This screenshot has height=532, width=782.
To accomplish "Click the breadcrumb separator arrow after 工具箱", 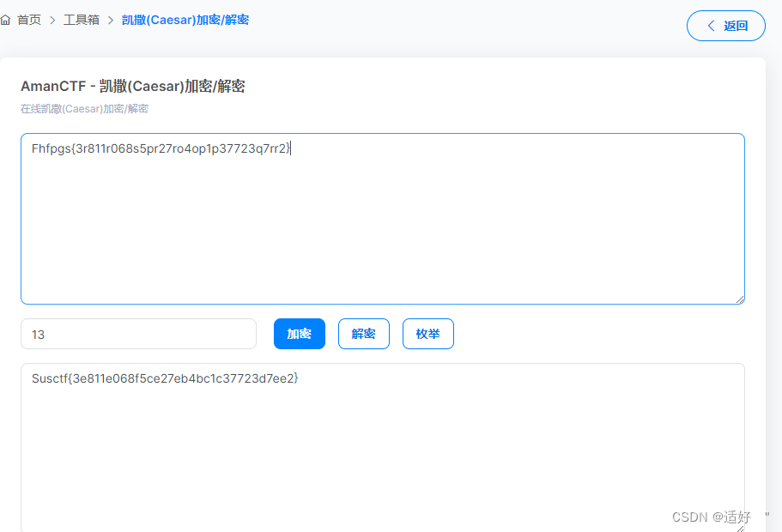I will pos(112,19).
